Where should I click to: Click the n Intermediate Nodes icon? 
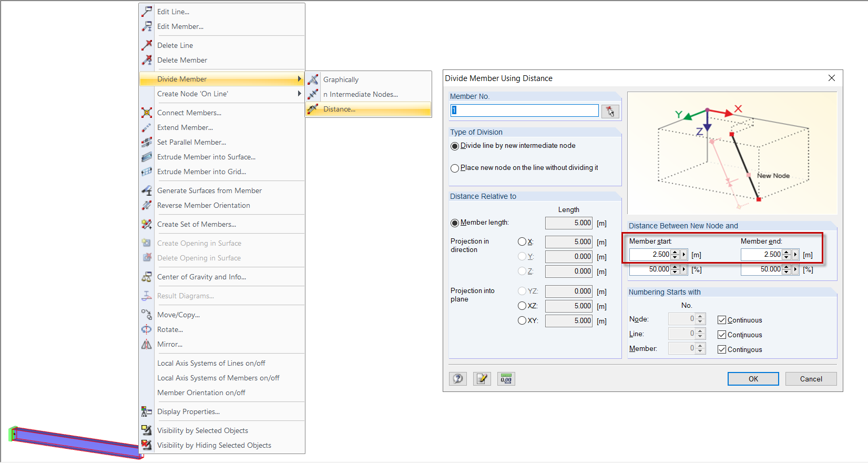point(313,94)
